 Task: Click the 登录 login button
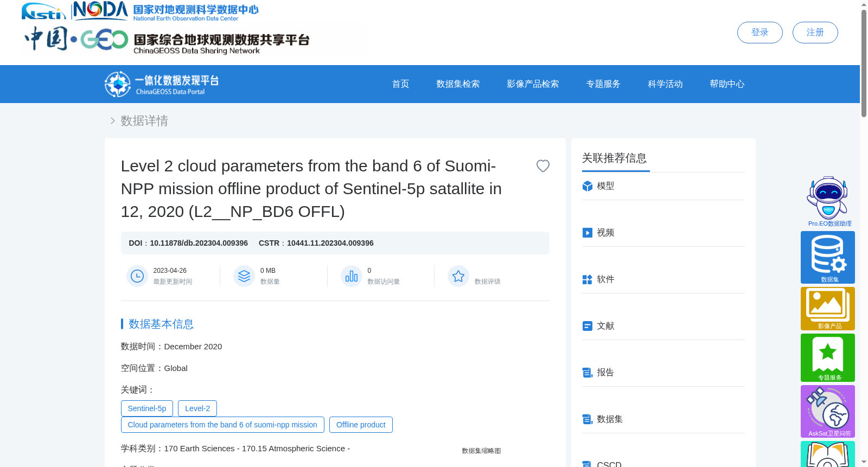(x=760, y=33)
